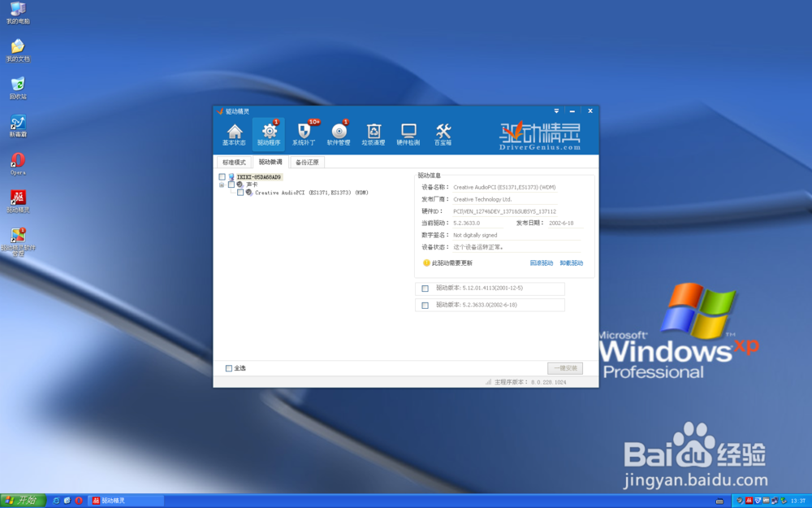Click the 设备名称 value field
This screenshot has width=812, height=508.
coord(504,187)
